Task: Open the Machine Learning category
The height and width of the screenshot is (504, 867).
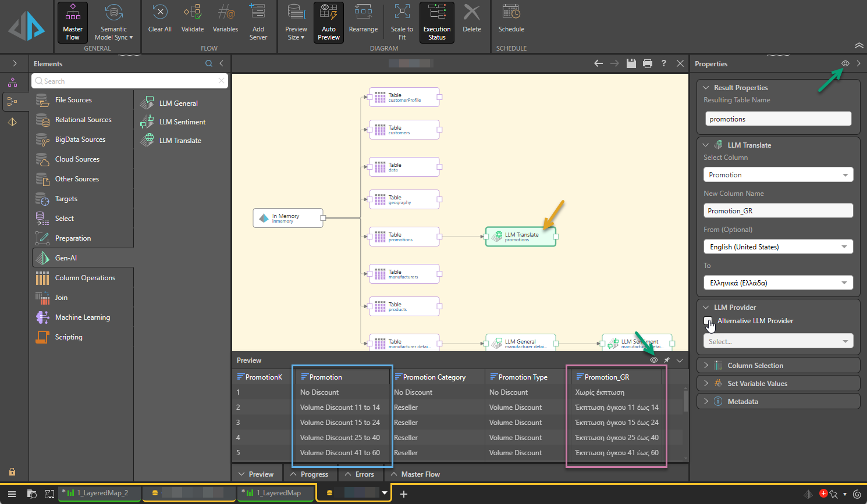Action: tap(82, 317)
